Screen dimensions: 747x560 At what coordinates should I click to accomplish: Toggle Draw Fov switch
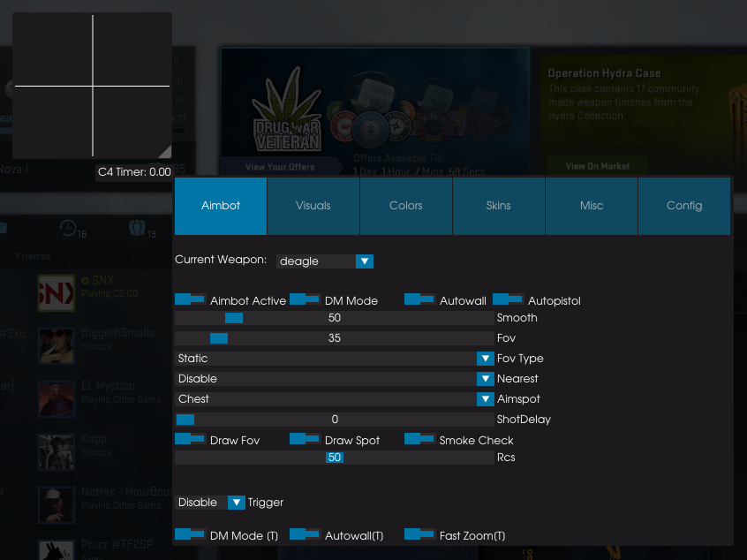coord(190,439)
